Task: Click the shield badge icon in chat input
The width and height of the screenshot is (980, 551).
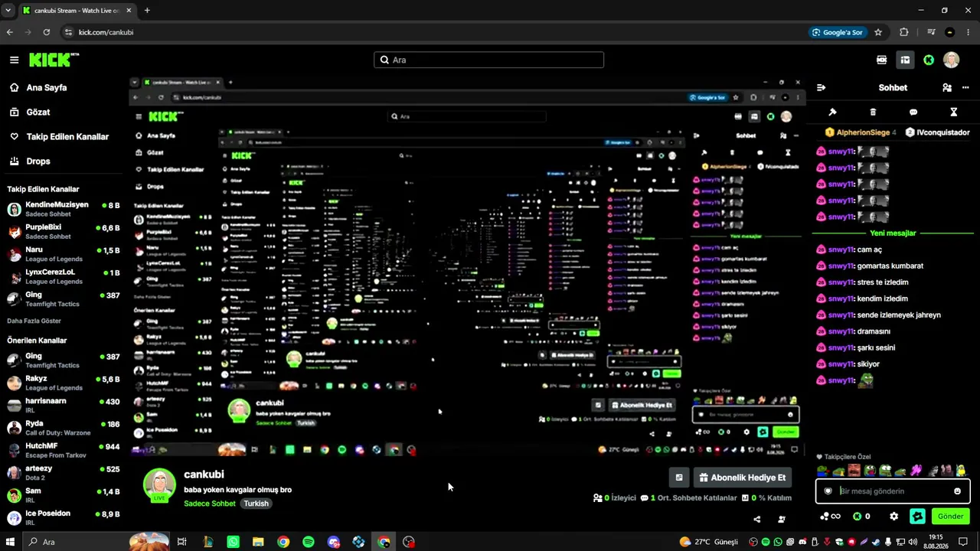Action: pos(828,491)
